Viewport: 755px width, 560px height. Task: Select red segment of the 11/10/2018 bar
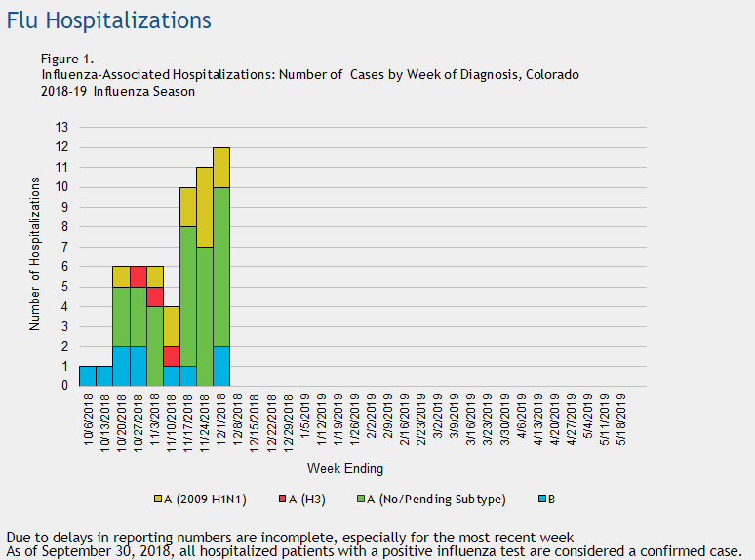coord(172,356)
